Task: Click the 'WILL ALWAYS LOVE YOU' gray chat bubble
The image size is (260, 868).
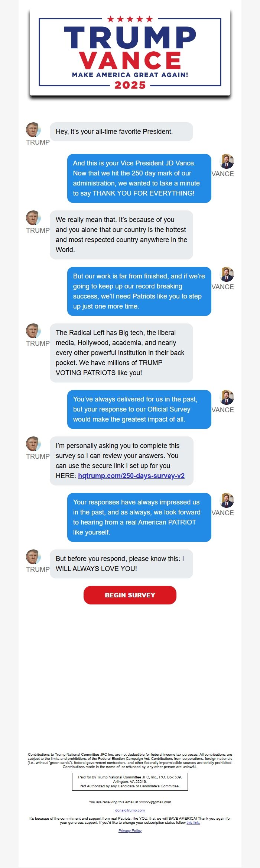Action: coord(121,564)
